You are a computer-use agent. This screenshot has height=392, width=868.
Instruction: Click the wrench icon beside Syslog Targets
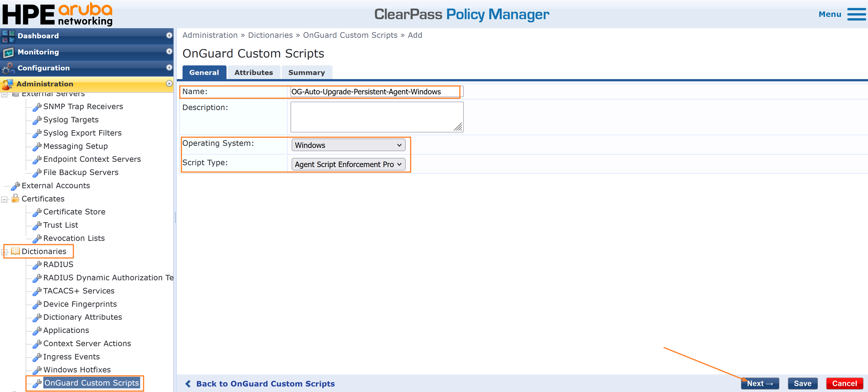pos(37,120)
